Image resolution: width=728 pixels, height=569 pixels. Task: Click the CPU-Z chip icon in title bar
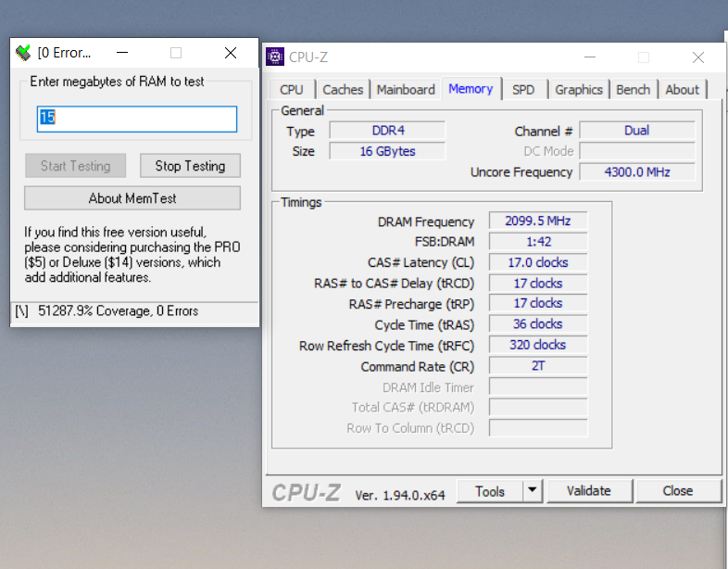coord(275,57)
